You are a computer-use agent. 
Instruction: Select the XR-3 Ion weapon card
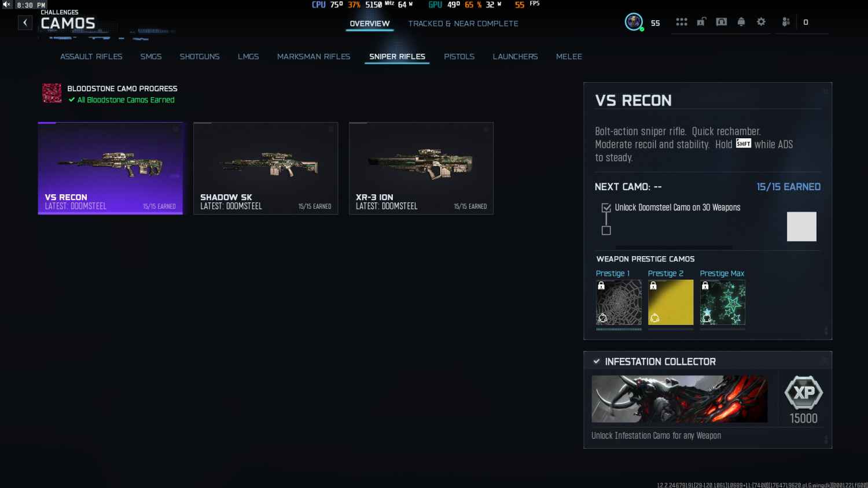(421, 168)
